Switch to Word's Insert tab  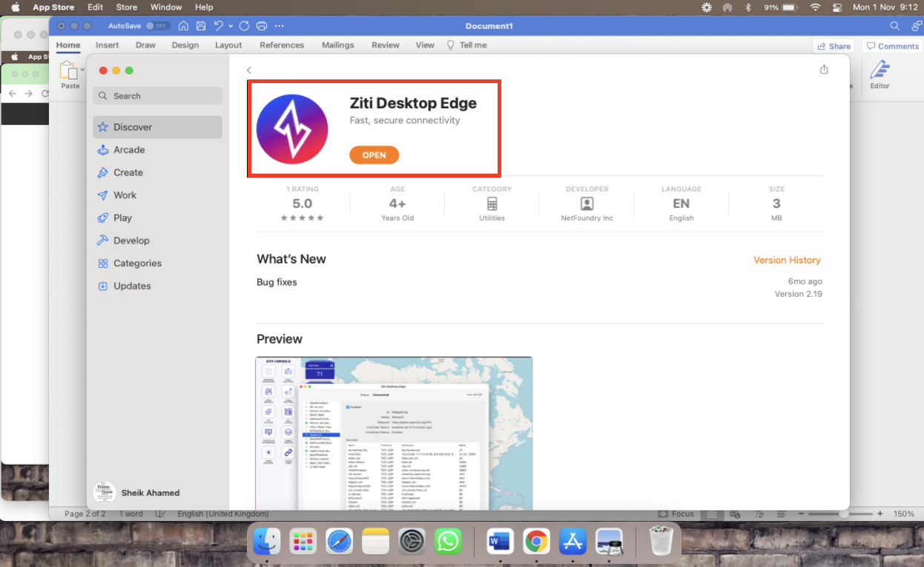click(x=107, y=45)
